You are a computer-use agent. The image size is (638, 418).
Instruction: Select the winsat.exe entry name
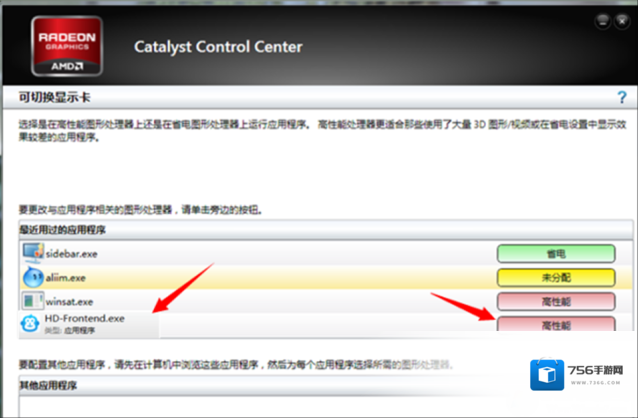tap(69, 302)
